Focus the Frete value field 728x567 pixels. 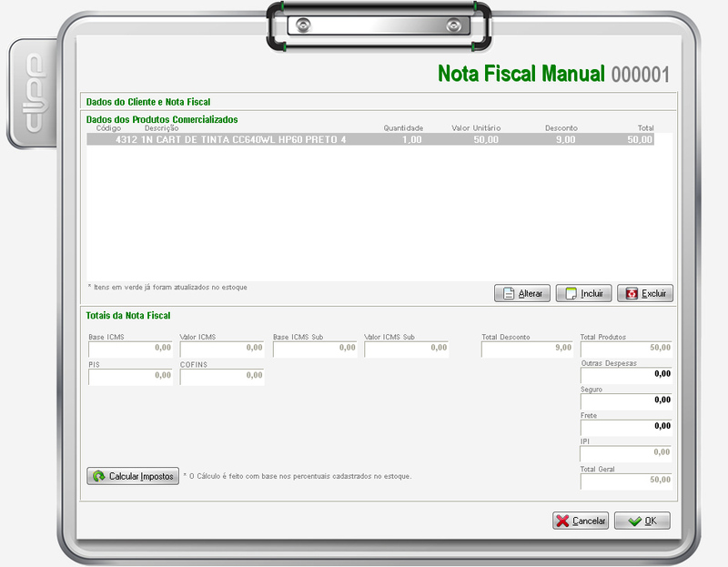pos(626,425)
